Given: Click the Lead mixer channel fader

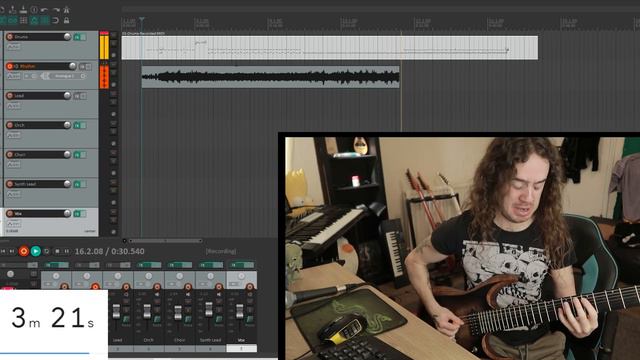Looking at the screenshot, I should point(116,311).
